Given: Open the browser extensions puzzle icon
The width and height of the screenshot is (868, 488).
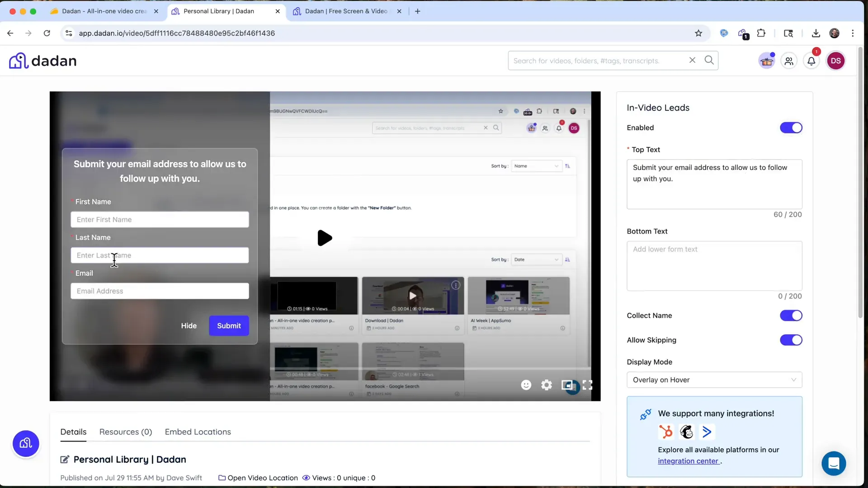Looking at the screenshot, I should pos(761,33).
